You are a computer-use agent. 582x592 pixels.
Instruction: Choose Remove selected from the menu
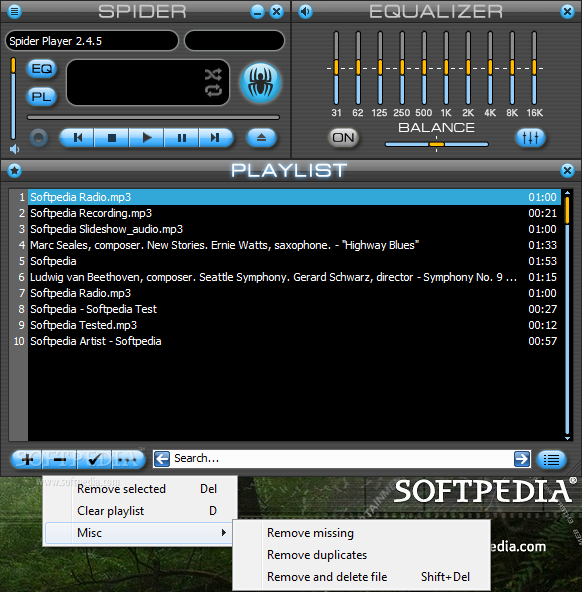[140, 489]
